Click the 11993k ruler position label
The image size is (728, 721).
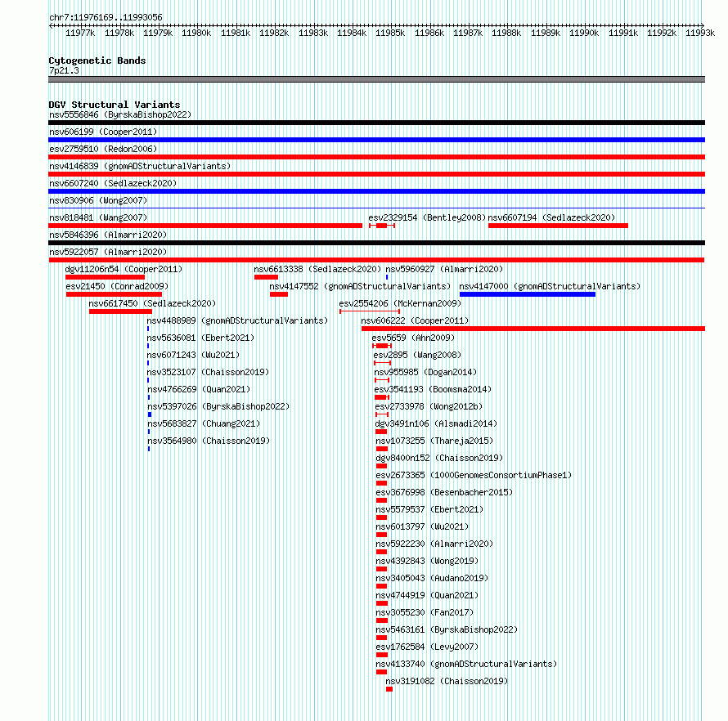(x=700, y=33)
